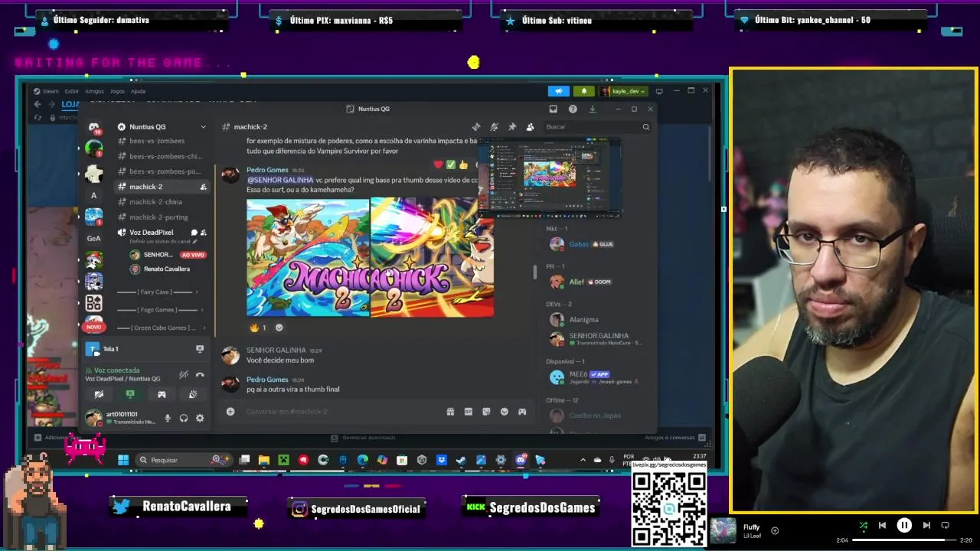Click the search magnifier in Buscar field
The width and height of the screenshot is (980, 551).
645,127
